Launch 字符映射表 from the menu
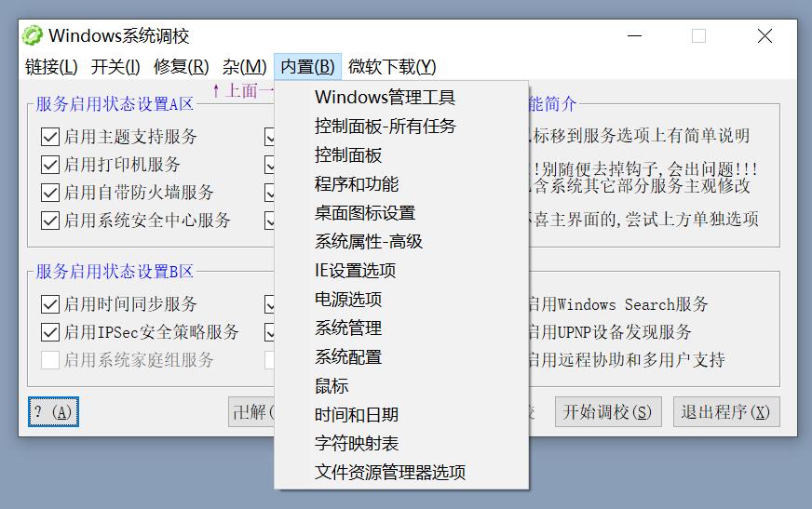The image size is (812, 509). [401, 443]
